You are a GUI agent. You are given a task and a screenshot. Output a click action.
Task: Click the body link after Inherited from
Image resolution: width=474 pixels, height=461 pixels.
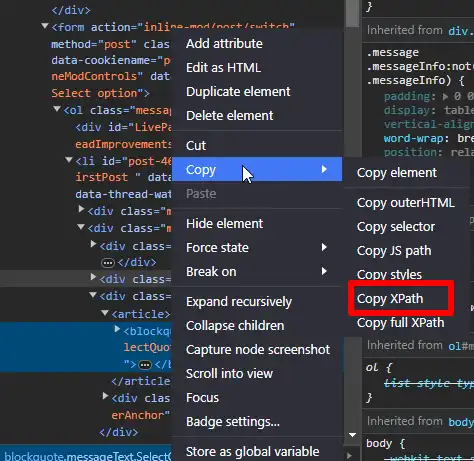[x=461, y=422]
